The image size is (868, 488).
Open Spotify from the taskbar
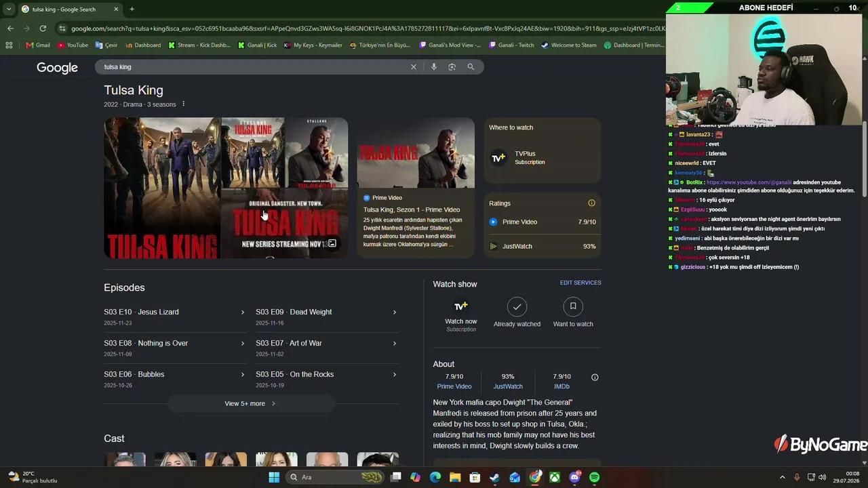(595, 477)
